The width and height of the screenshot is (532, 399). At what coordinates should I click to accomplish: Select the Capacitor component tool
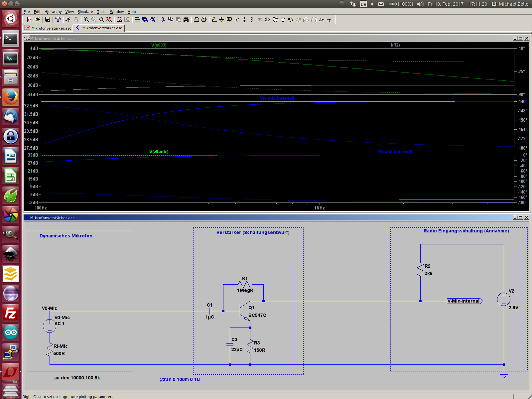click(x=245, y=20)
